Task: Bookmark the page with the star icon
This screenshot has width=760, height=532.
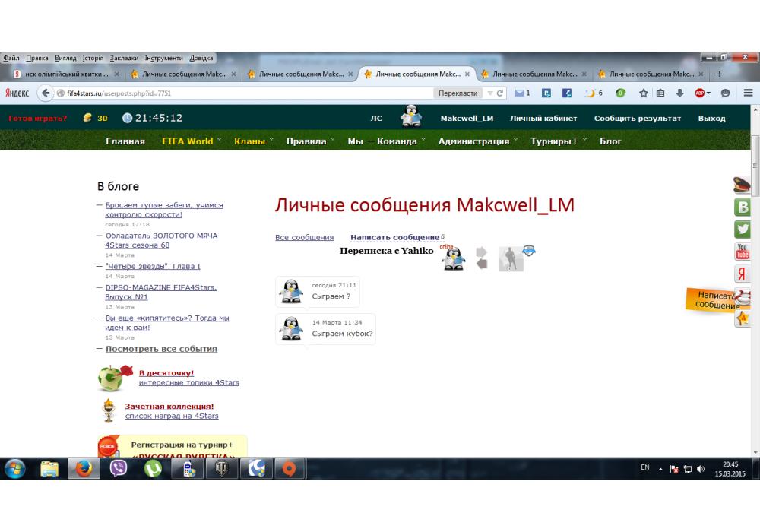Action: pyautogui.click(x=643, y=93)
